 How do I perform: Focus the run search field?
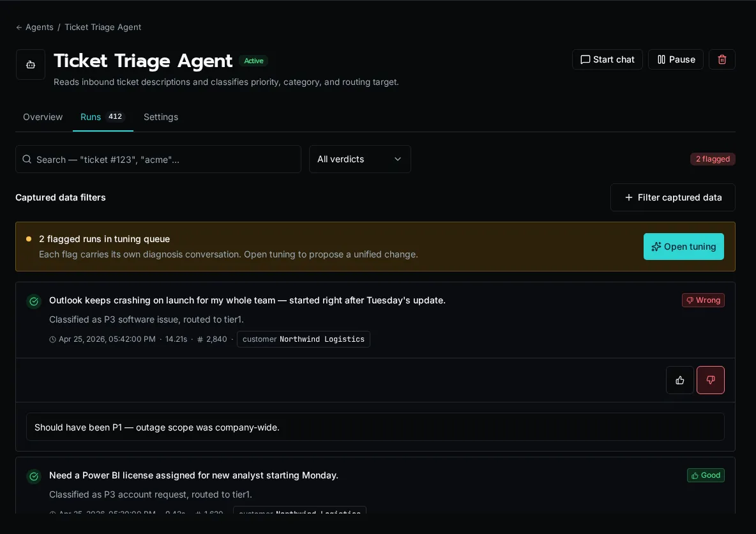pos(158,159)
